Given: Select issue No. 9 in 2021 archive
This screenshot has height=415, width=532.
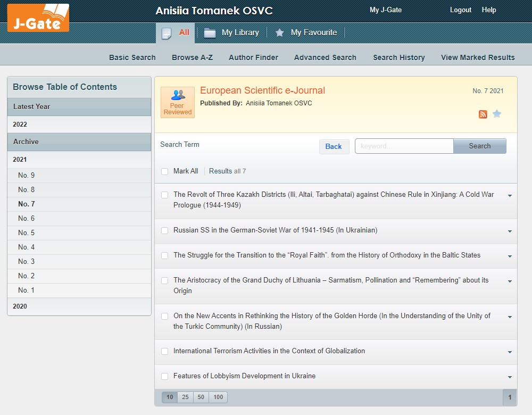Looking at the screenshot, I should click(26, 176).
